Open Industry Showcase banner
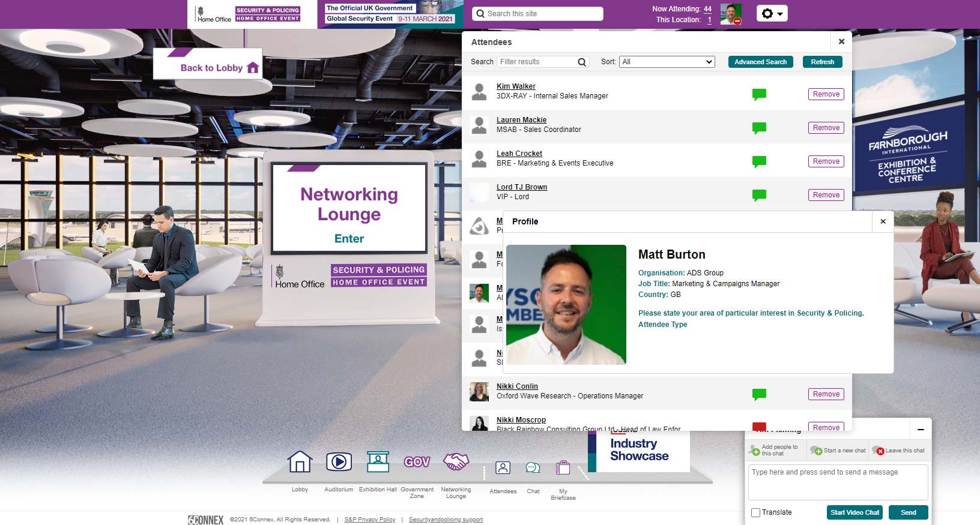This screenshot has width=980, height=525. [x=639, y=450]
